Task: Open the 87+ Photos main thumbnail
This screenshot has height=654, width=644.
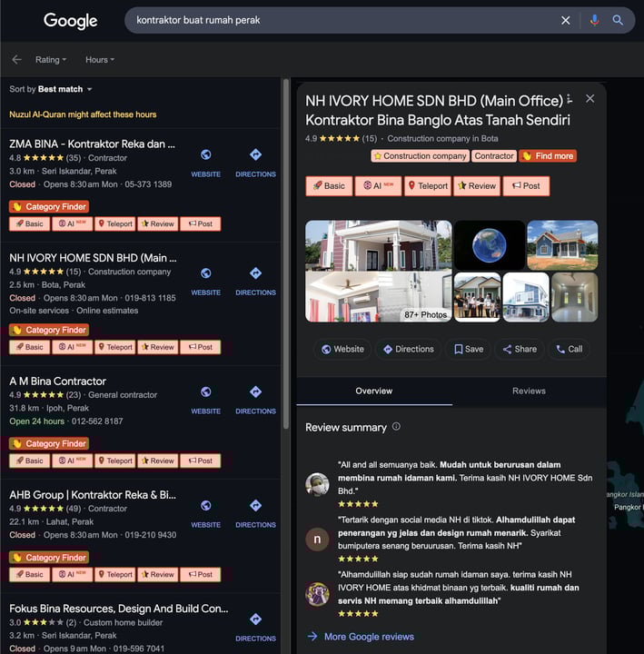Action: [x=378, y=271]
